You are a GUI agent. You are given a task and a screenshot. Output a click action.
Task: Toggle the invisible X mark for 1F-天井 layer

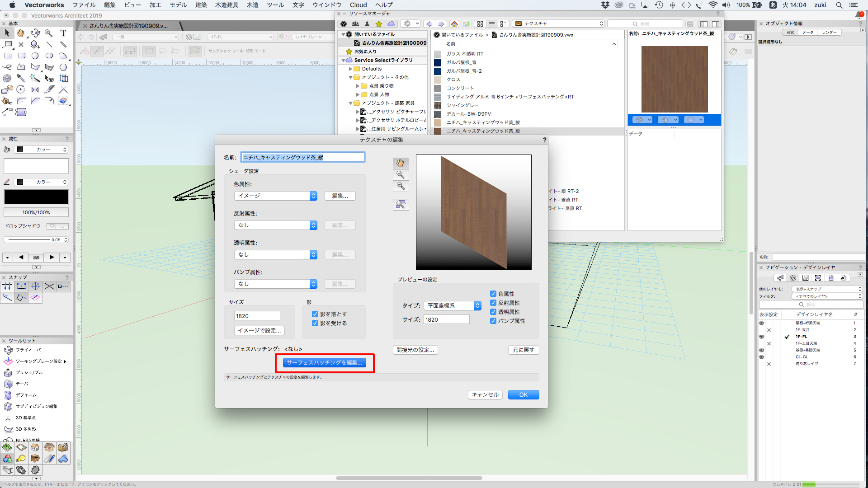click(769, 330)
